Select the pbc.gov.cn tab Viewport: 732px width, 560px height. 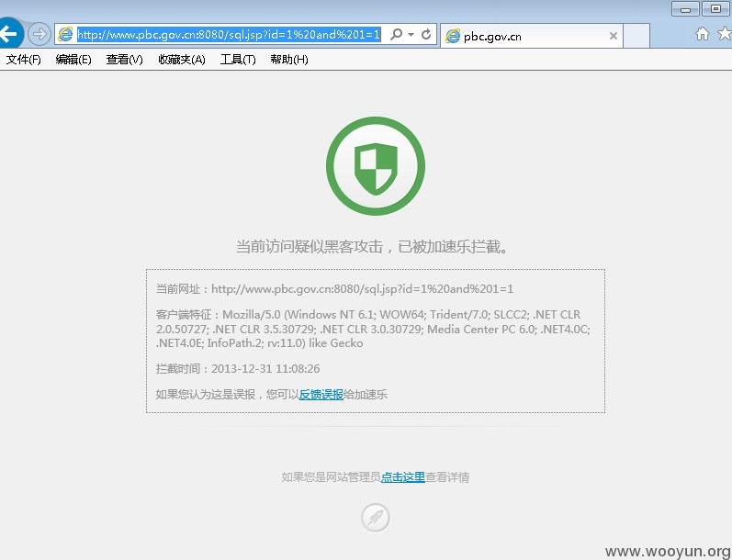point(531,36)
